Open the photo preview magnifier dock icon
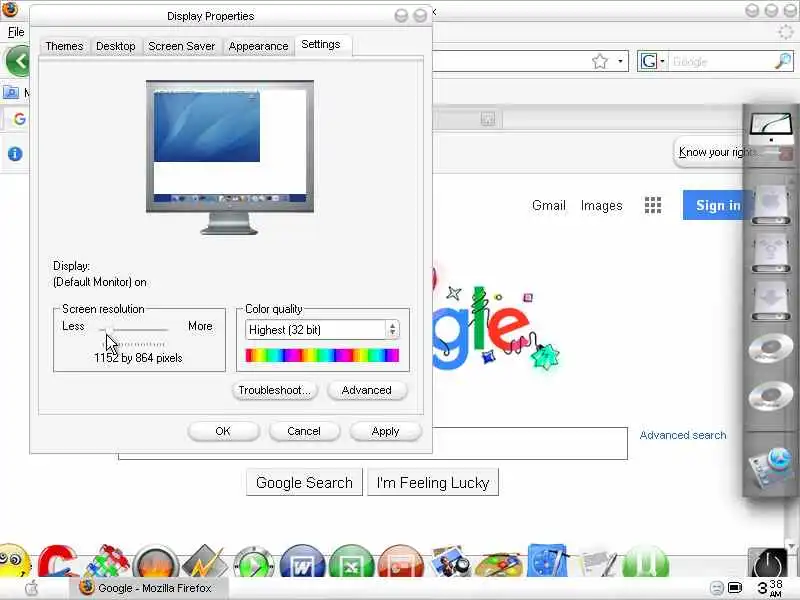 [x=450, y=561]
